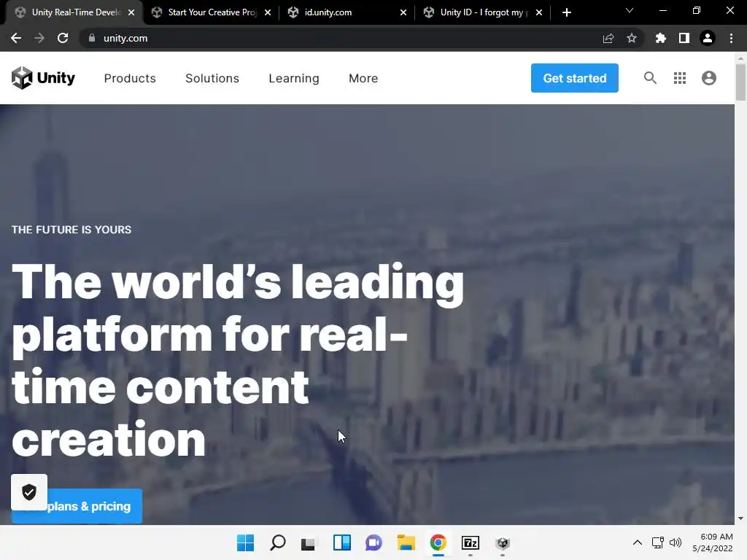Open the Chrome profile avatar

(x=708, y=38)
